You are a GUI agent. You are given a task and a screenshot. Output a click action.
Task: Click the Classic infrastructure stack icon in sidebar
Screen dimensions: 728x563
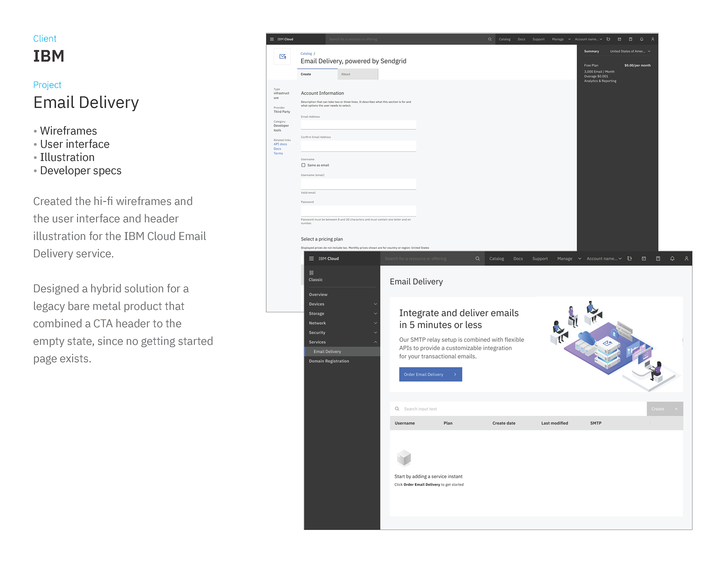click(311, 273)
